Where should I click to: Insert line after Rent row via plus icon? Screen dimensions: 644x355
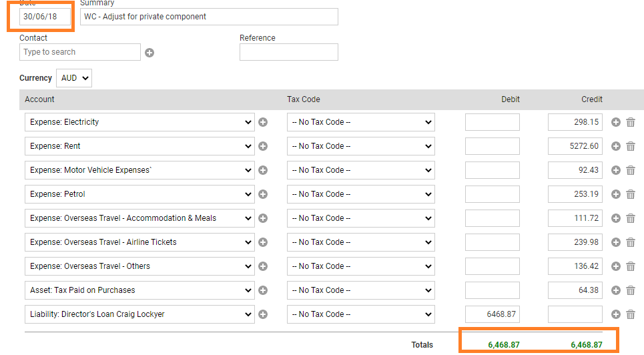pos(616,146)
